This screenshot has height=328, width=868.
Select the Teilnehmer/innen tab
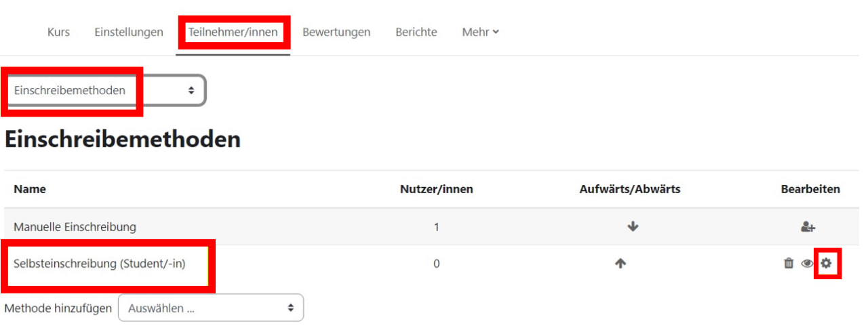pos(233,32)
